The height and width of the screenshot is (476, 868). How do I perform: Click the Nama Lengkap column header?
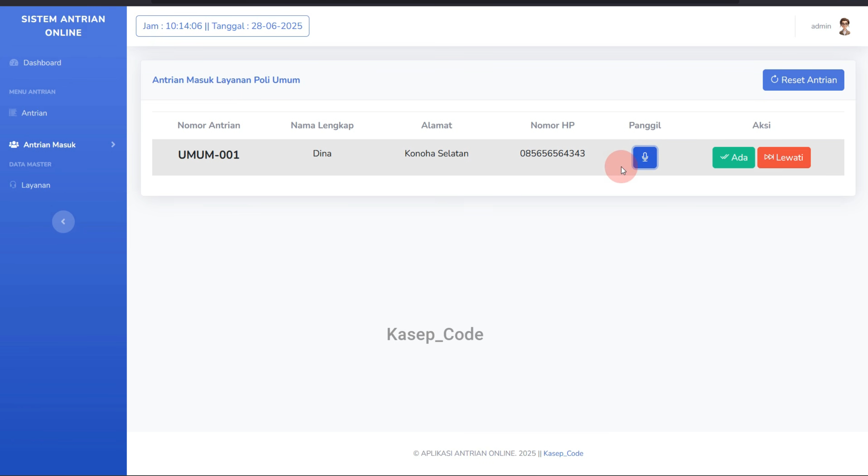tap(322, 125)
